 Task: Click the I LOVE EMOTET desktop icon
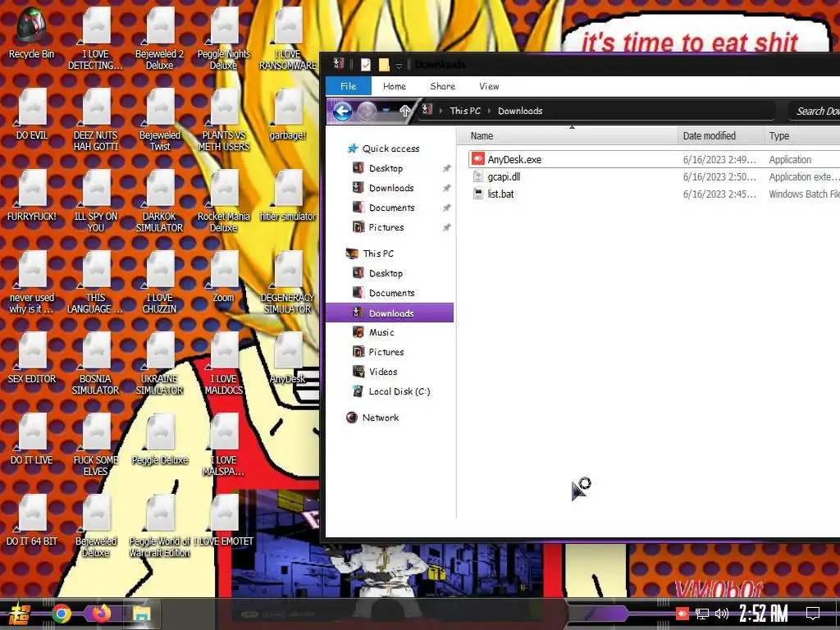(x=224, y=521)
